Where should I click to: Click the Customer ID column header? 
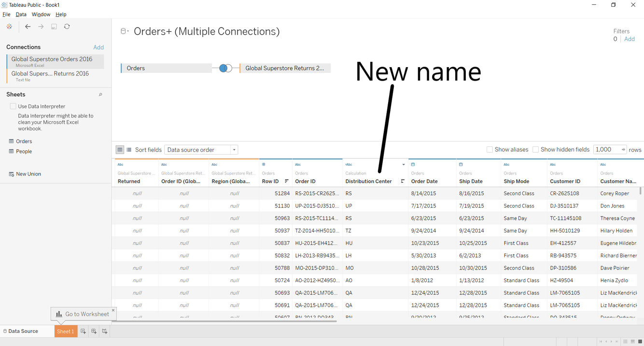(565, 181)
